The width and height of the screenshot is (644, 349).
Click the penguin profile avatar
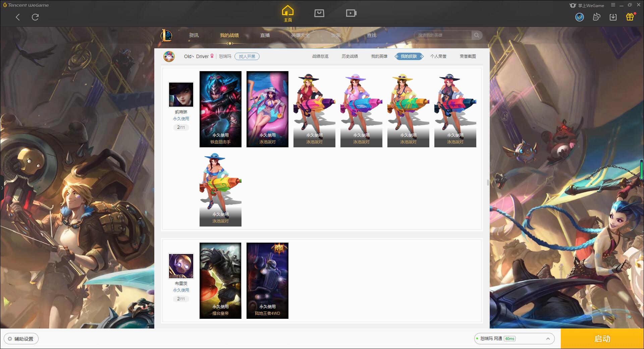(x=169, y=56)
